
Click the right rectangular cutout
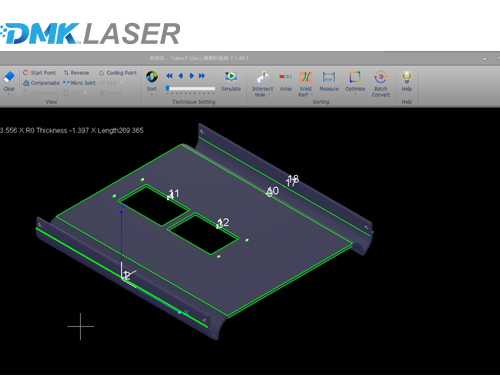[x=203, y=234]
